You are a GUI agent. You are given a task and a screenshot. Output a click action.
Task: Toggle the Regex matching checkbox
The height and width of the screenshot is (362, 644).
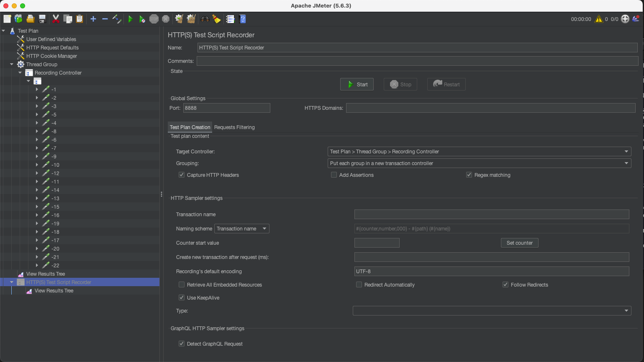(469, 175)
